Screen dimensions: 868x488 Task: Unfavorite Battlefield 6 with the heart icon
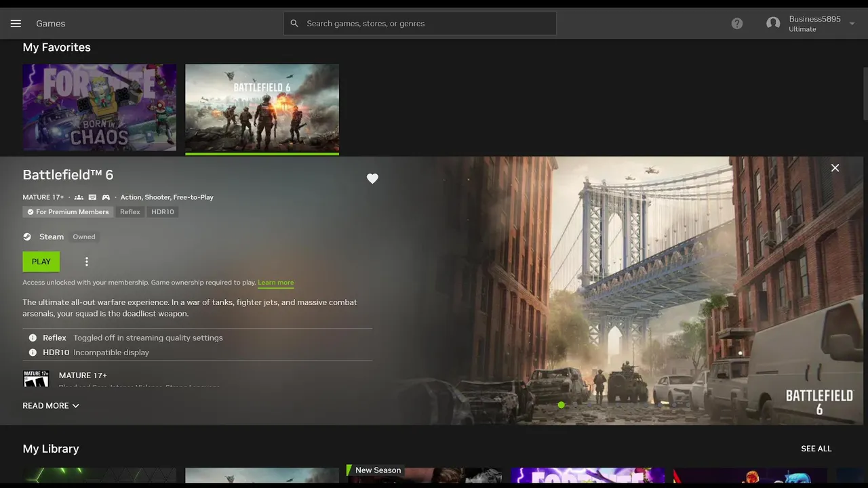click(x=372, y=178)
